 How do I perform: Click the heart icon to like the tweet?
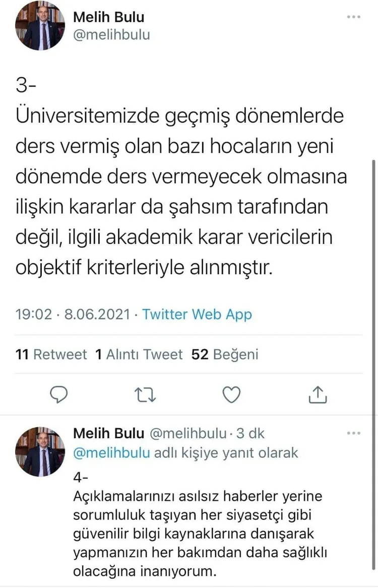(231, 395)
